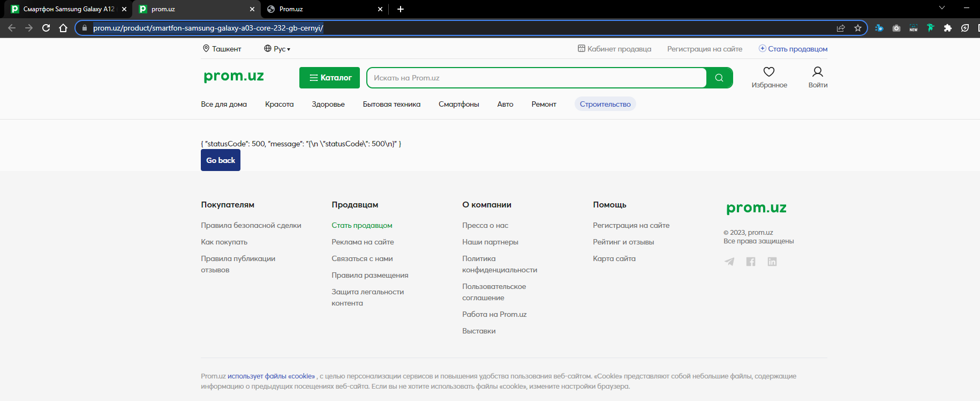Open Избранное heart icon
The width and height of the screenshot is (980, 401).
click(769, 77)
